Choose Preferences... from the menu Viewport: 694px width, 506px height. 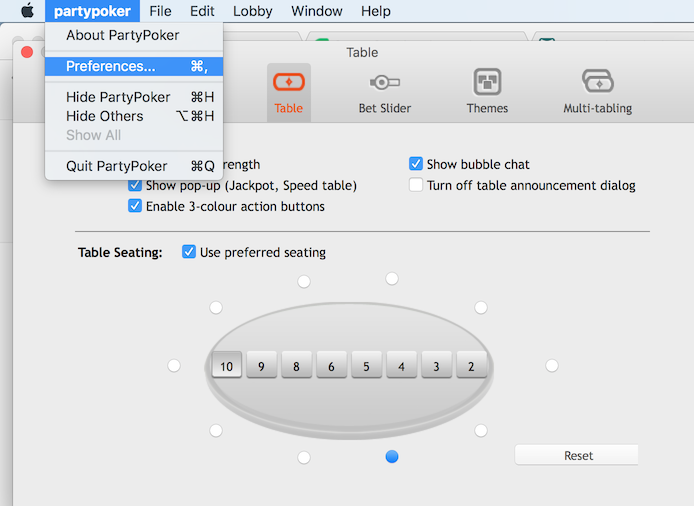pos(134,66)
